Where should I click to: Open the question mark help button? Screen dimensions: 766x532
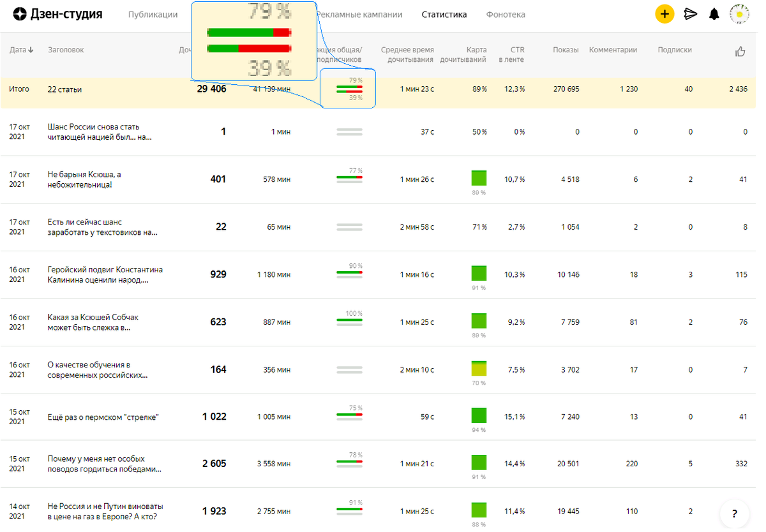[735, 514]
